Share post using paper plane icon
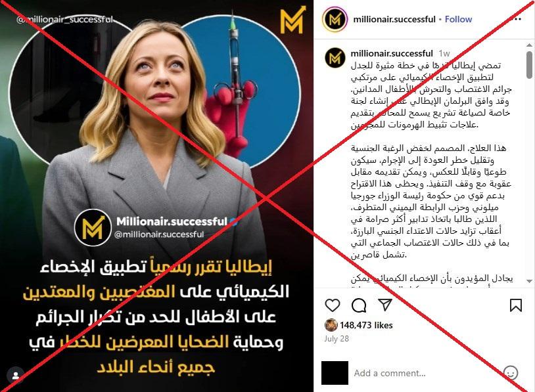The image size is (535, 392). (x=385, y=305)
